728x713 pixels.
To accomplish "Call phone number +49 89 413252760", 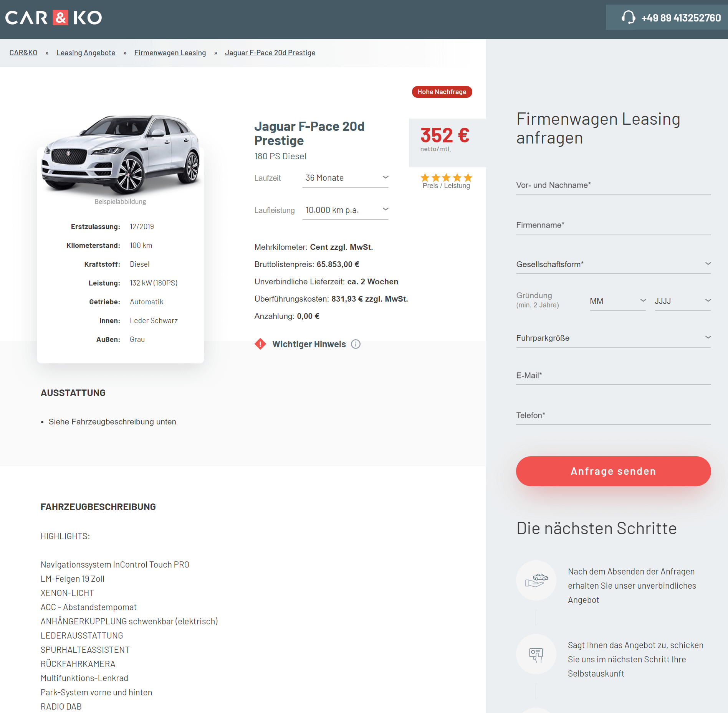I will [x=681, y=18].
